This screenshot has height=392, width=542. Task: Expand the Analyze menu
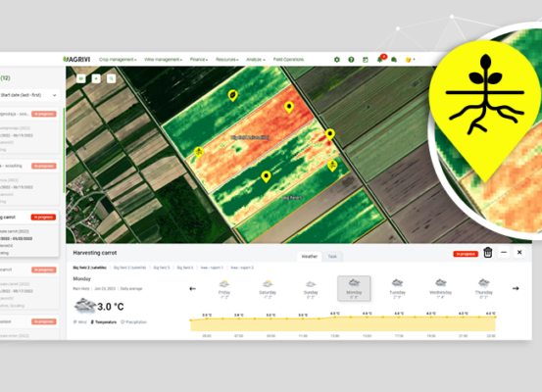(256, 60)
